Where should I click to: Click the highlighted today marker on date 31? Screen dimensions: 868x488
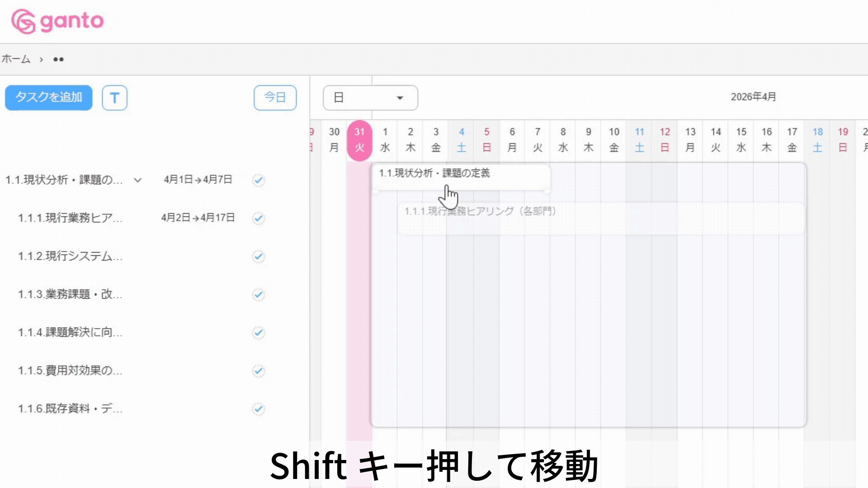coord(359,140)
